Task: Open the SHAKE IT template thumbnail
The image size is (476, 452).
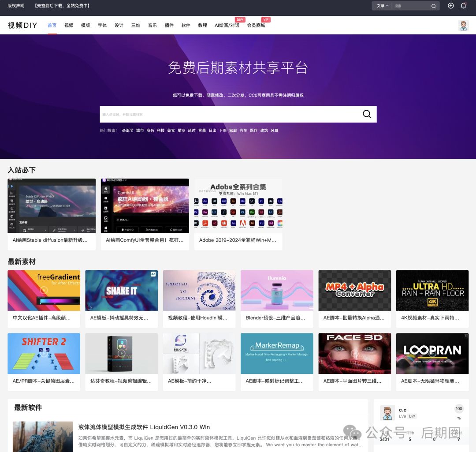Action: pos(122,290)
